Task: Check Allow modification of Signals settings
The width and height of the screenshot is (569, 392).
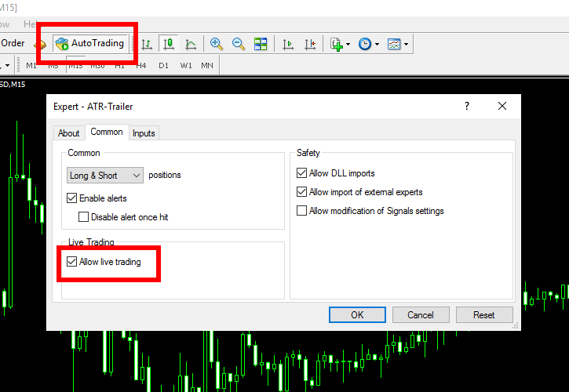Action: 301,211
